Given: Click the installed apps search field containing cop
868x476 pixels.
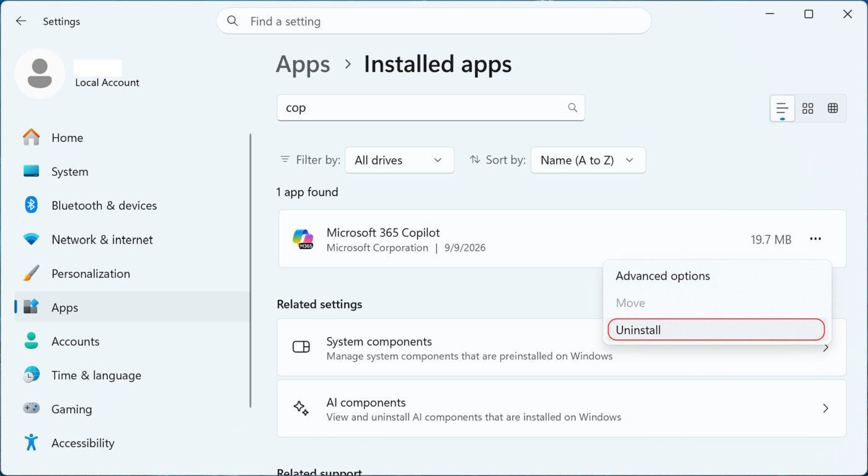Looking at the screenshot, I should click(431, 107).
